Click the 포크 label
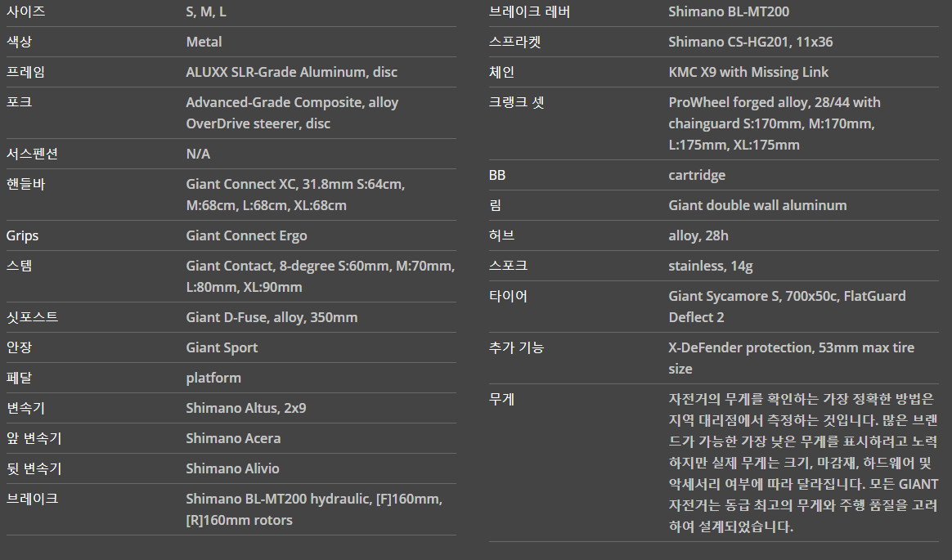 point(19,102)
